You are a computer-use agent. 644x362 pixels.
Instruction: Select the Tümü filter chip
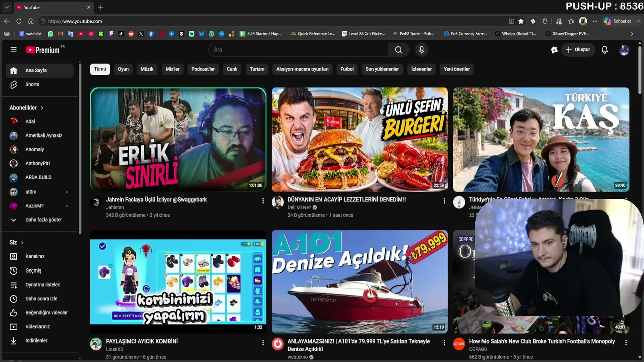(x=100, y=69)
